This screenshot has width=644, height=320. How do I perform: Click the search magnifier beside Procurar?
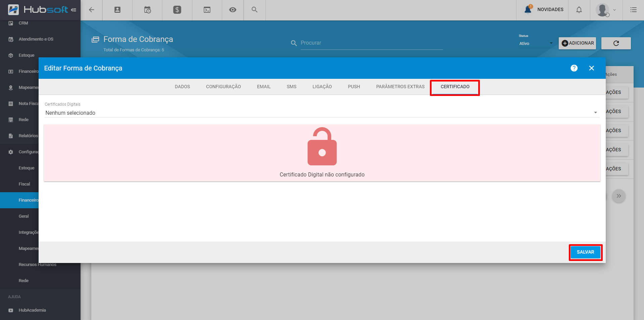[294, 43]
